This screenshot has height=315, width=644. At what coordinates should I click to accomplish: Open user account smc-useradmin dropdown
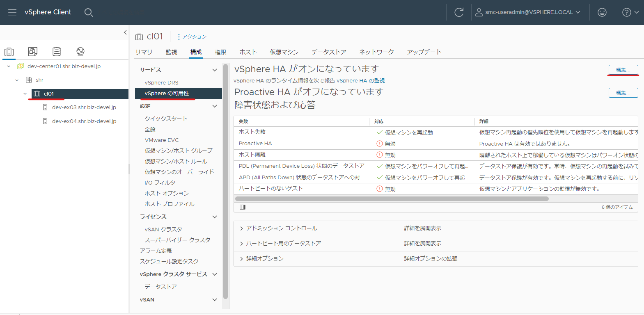528,12
